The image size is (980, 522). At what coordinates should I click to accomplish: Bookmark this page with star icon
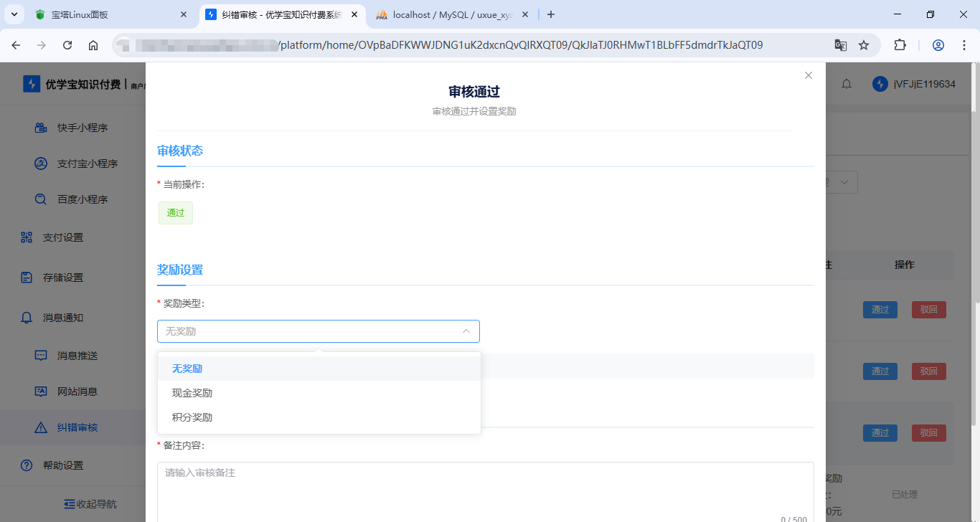[864, 45]
